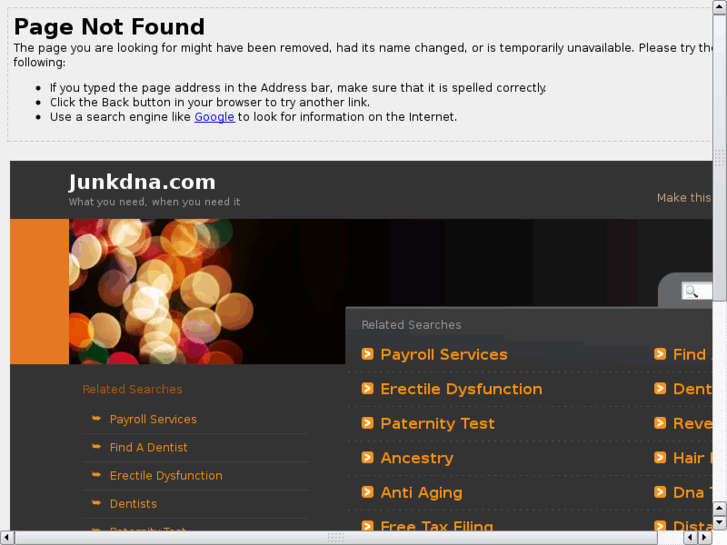
Task: Click the arrow icon beside Erectile Dysfunction
Action: click(x=367, y=389)
